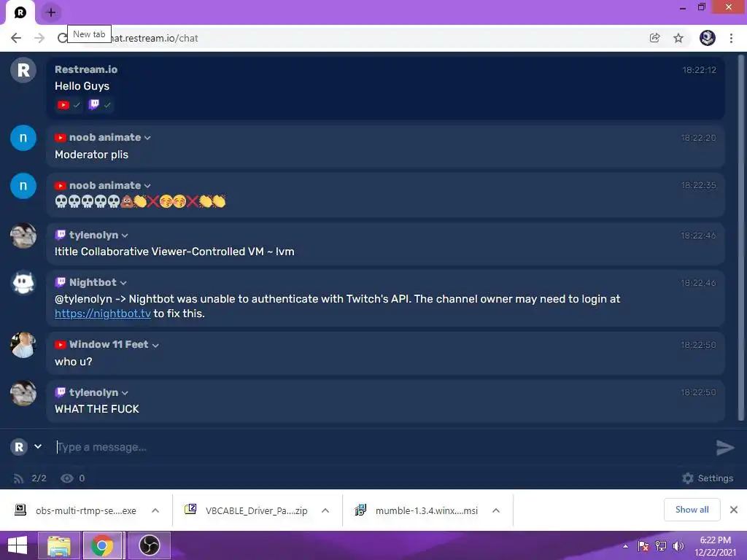Viewport: 747px width, 560px height.
Task: Open OBS Studio from the taskbar
Action: [x=149, y=545]
